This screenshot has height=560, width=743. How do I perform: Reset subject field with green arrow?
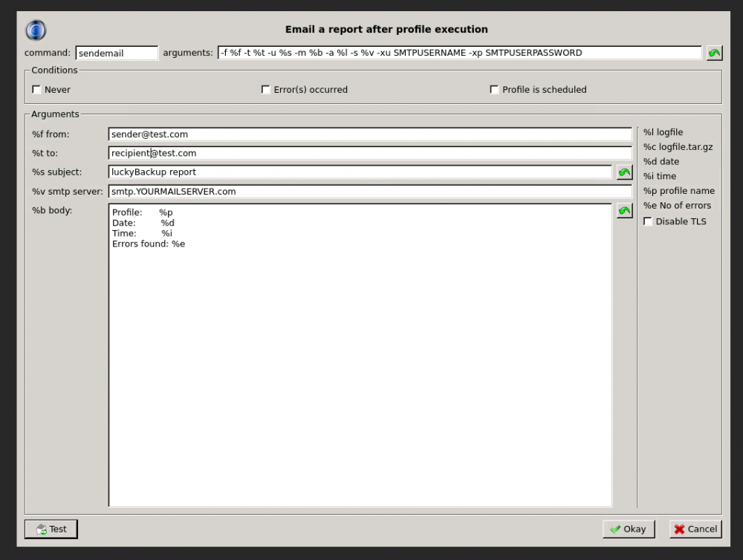click(625, 172)
